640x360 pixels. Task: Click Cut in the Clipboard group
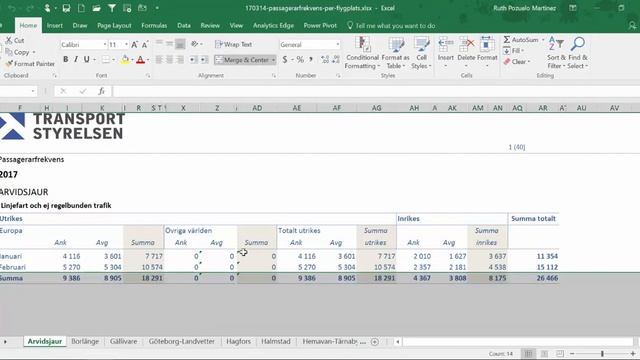point(15,40)
